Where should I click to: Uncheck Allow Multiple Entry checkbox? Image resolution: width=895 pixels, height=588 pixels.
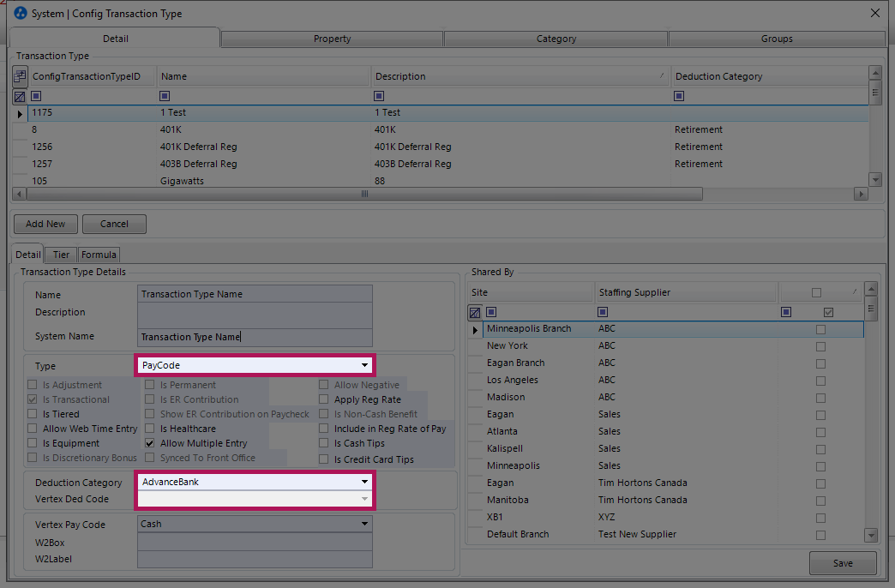pos(149,443)
